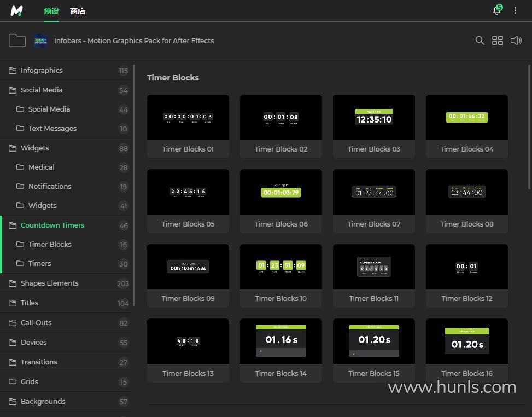The width and height of the screenshot is (532, 417).
Task: Select the Timer Blocks 08 preset thumbnail
Action: pyautogui.click(x=467, y=192)
